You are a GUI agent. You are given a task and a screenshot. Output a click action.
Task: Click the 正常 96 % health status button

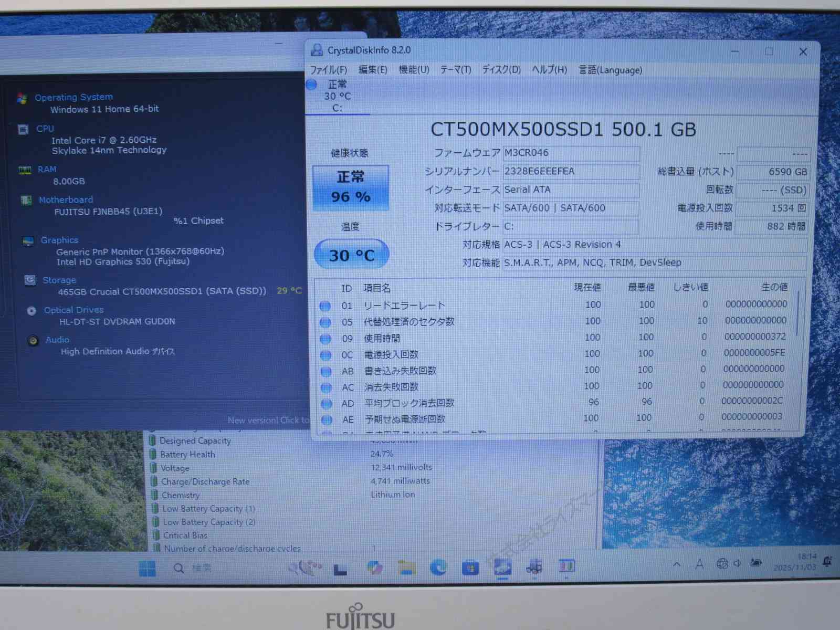[x=351, y=187]
